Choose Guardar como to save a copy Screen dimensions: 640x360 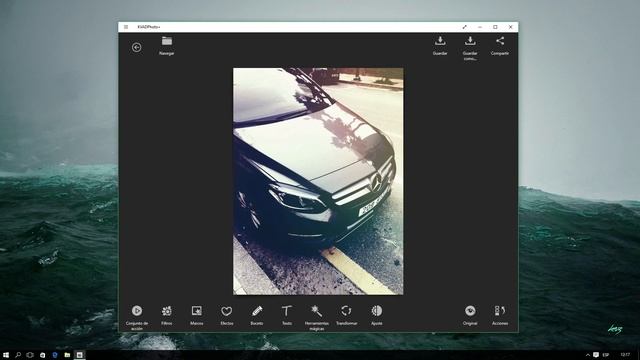tap(470, 48)
